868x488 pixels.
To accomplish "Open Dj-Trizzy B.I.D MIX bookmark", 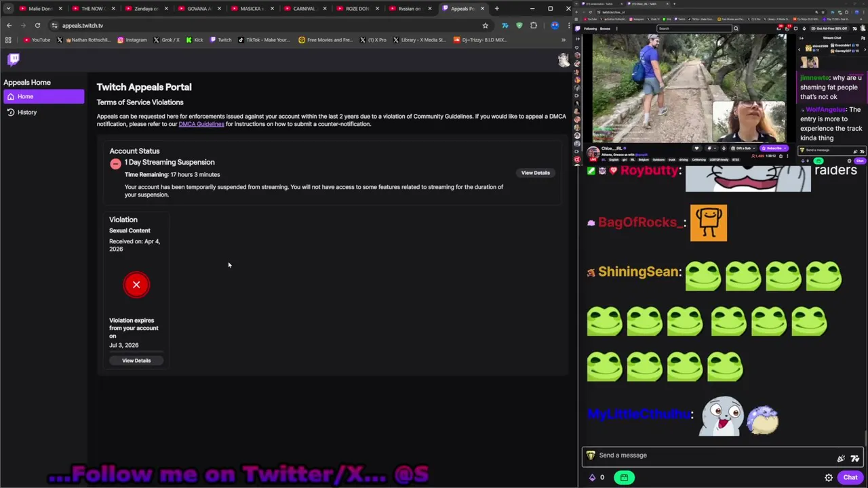I will [x=479, y=40].
